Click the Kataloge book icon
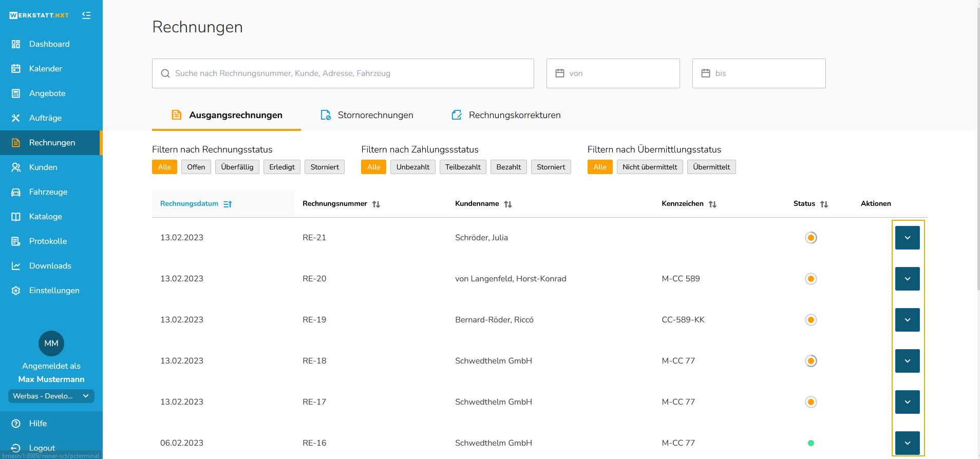The width and height of the screenshot is (980, 459). click(x=16, y=217)
